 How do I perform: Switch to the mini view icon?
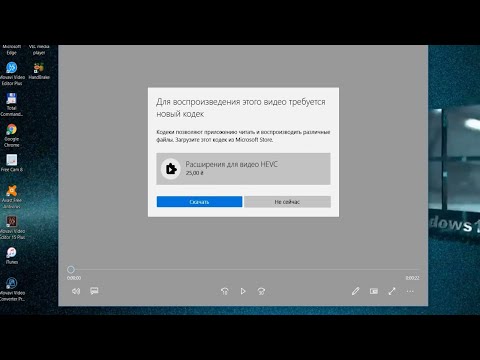[x=374, y=291]
